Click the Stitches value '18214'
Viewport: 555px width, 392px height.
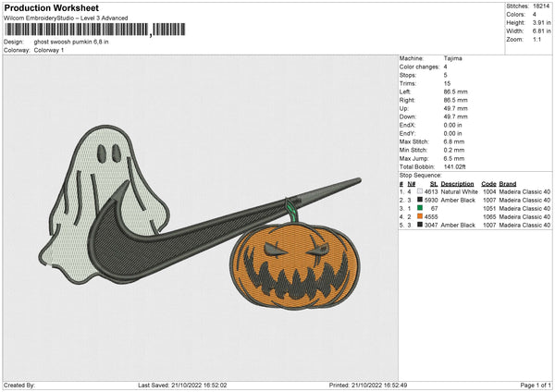pos(541,6)
